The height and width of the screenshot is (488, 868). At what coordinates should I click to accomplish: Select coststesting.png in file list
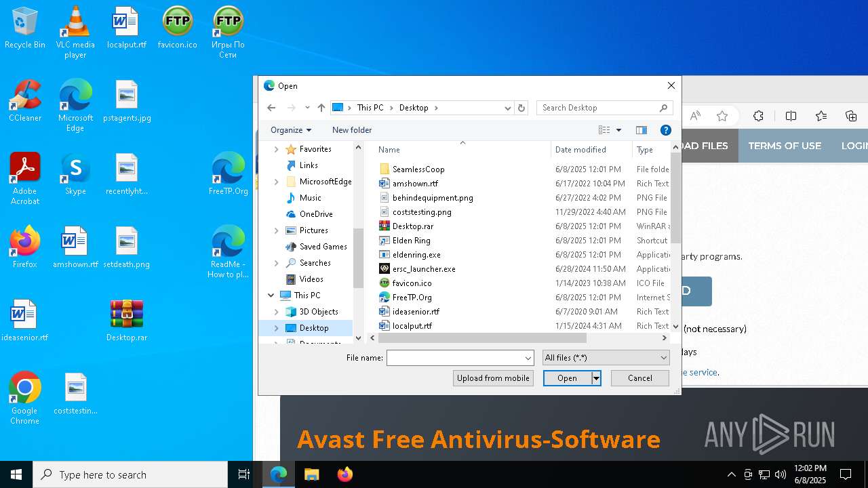[x=422, y=212]
